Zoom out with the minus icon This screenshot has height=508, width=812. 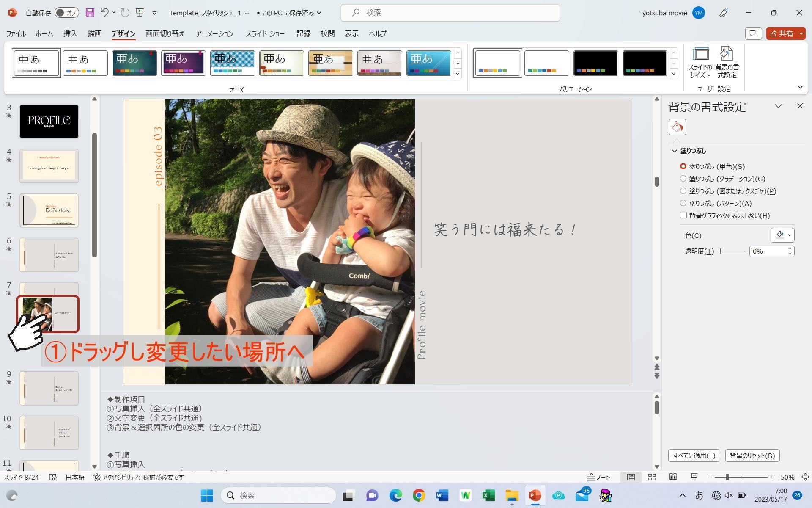pos(710,477)
